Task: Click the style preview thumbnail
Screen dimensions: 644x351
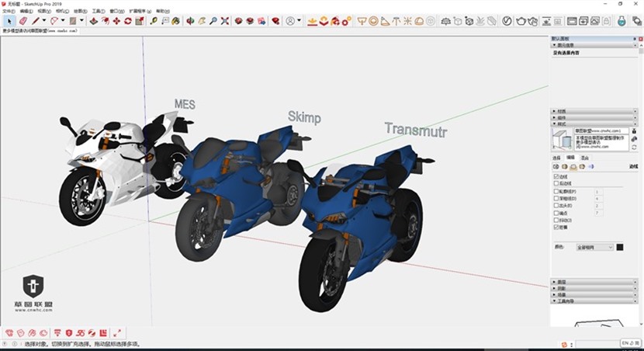Action: (562, 139)
